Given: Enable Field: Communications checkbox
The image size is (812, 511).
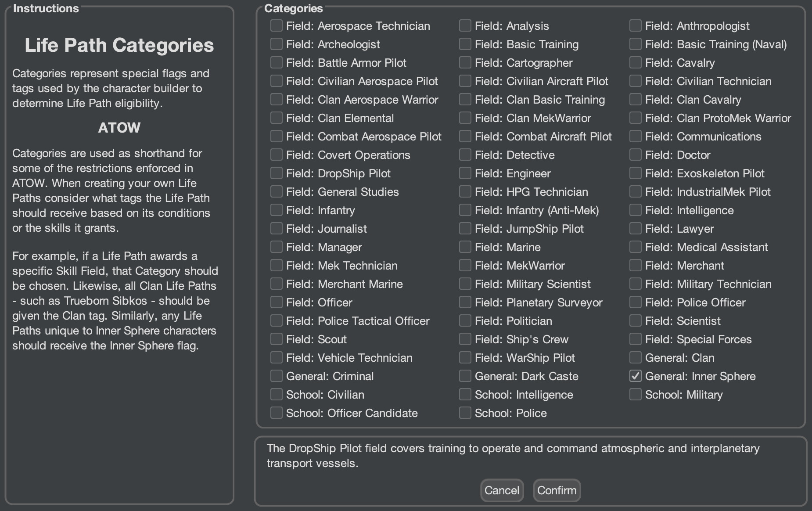Looking at the screenshot, I should click(x=636, y=137).
